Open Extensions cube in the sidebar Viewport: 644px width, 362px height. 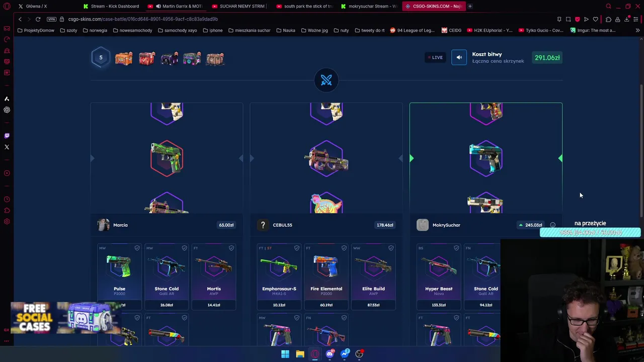tap(7, 211)
